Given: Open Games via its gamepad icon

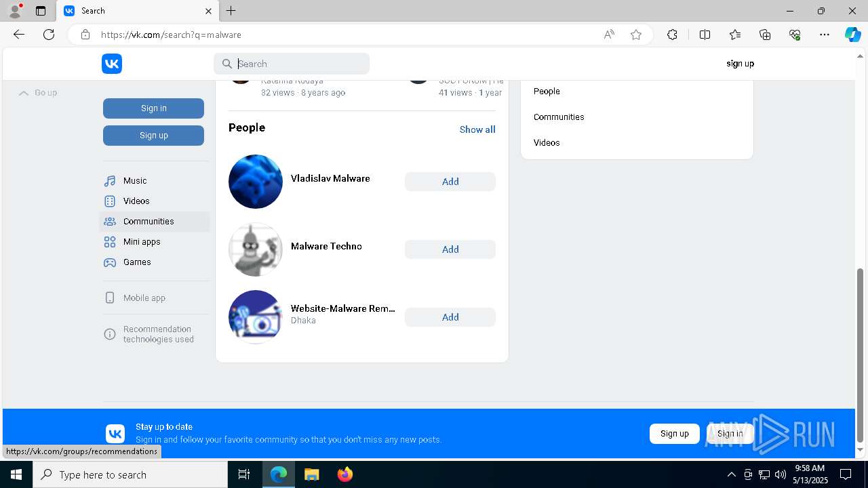Looking at the screenshot, I should coord(110,262).
